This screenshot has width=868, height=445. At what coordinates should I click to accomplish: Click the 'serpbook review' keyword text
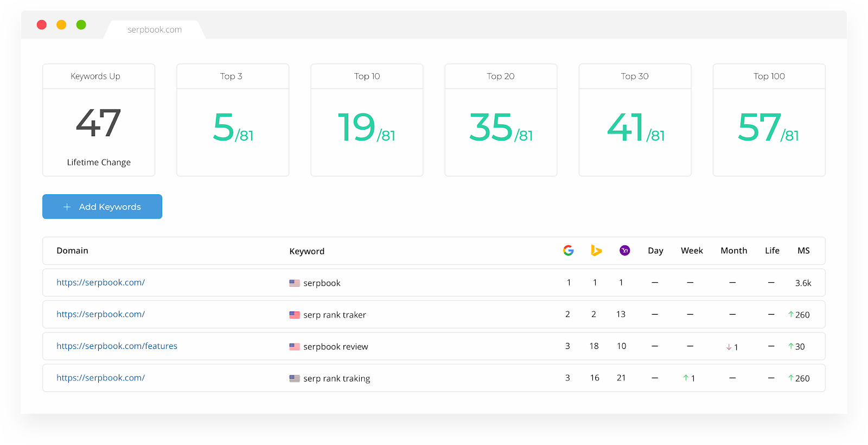335,347
